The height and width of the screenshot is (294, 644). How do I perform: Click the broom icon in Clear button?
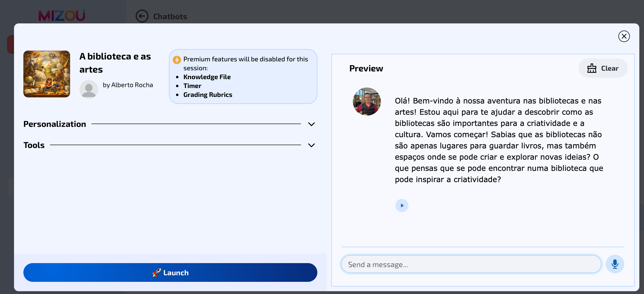[592, 68]
